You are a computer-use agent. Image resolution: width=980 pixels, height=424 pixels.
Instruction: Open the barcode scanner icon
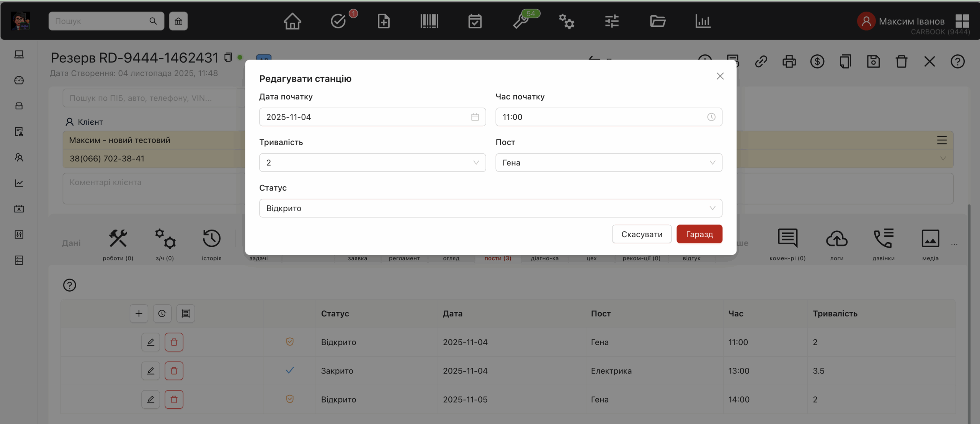(x=429, y=21)
